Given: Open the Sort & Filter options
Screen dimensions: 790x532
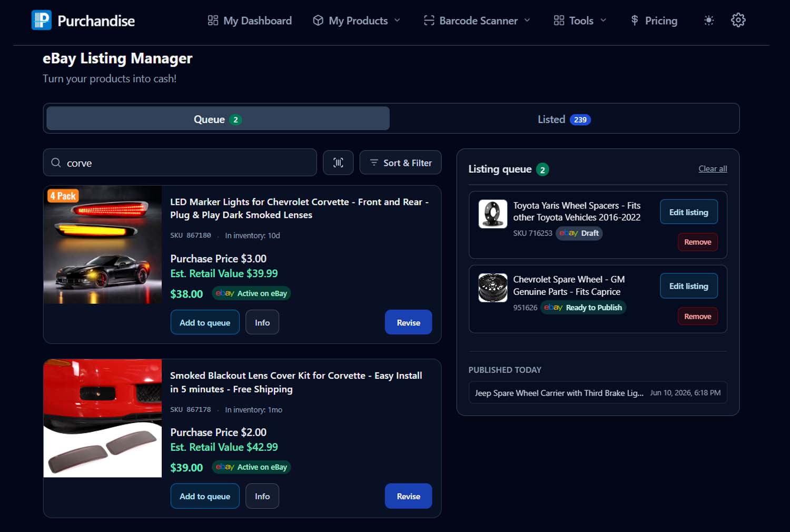Looking at the screenshot, I should coord(400,162).
